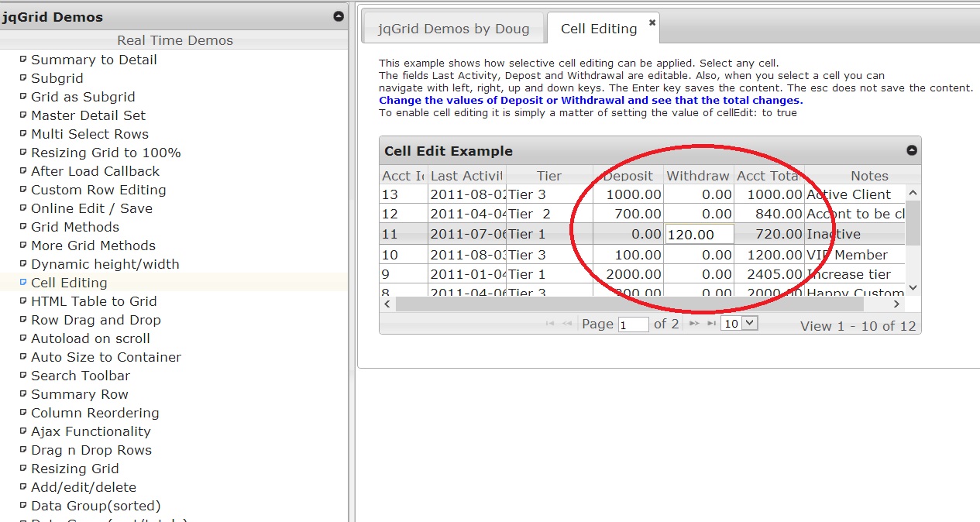This screenshot has width=980, height=522.
Task: Select the 2011-08-03 last activity cell
Action: 466,255
